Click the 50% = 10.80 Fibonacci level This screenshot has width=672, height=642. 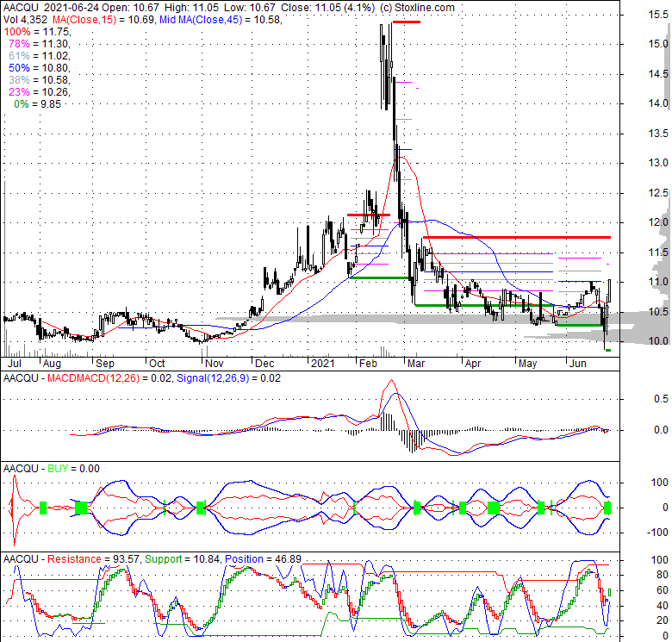(39, 68)
